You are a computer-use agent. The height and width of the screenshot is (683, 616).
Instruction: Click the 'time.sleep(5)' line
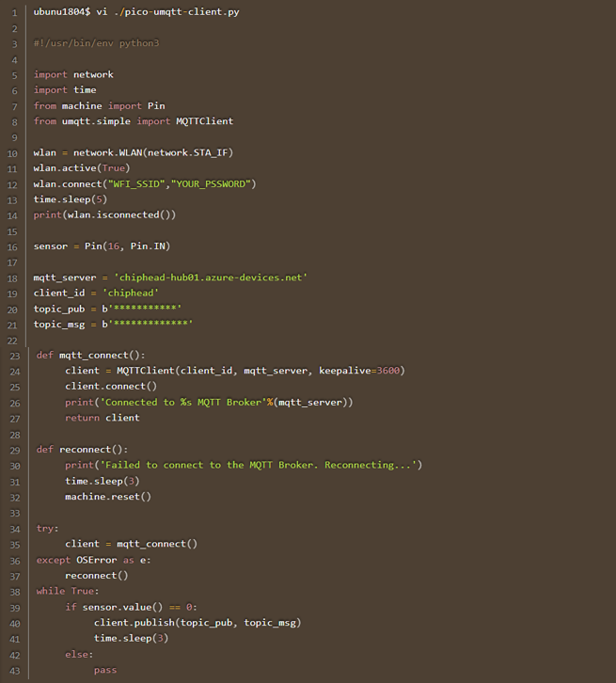tap(71, 199)
